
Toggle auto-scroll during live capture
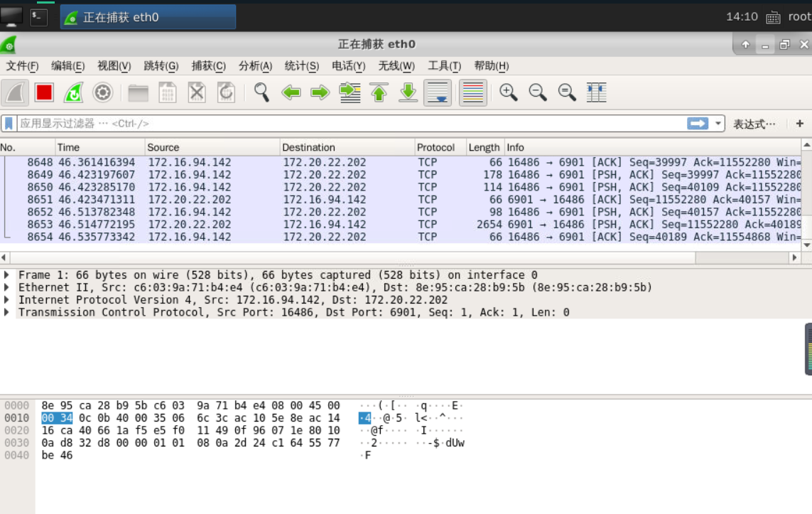click(437, 92)
